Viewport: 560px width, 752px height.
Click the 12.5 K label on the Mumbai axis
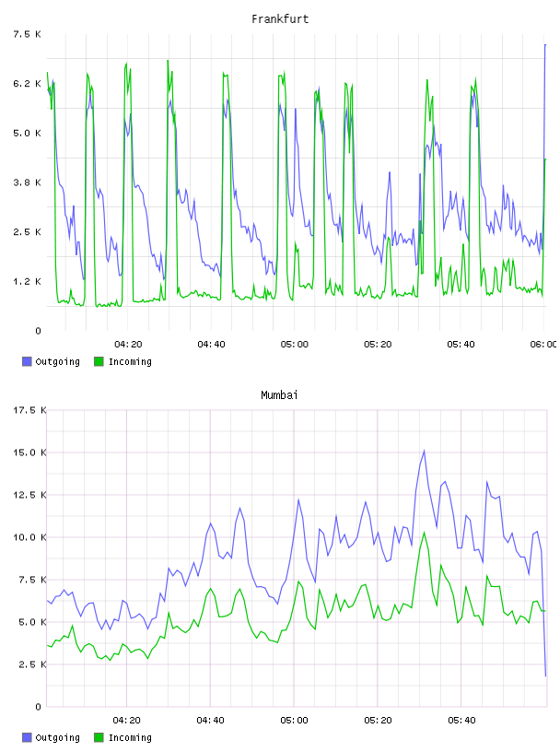(x=29, y=495)
